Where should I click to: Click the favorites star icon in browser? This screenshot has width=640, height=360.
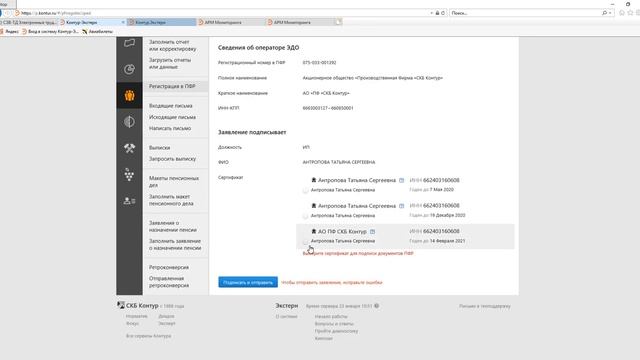pos(630,13)
